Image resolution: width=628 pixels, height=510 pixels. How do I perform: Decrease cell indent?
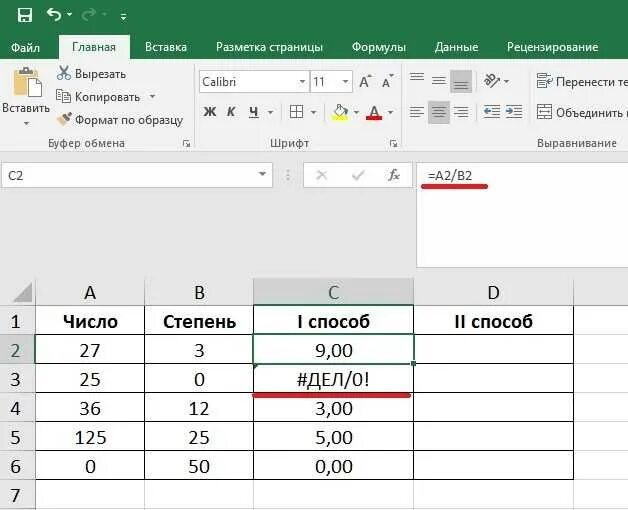coord(491,112)
